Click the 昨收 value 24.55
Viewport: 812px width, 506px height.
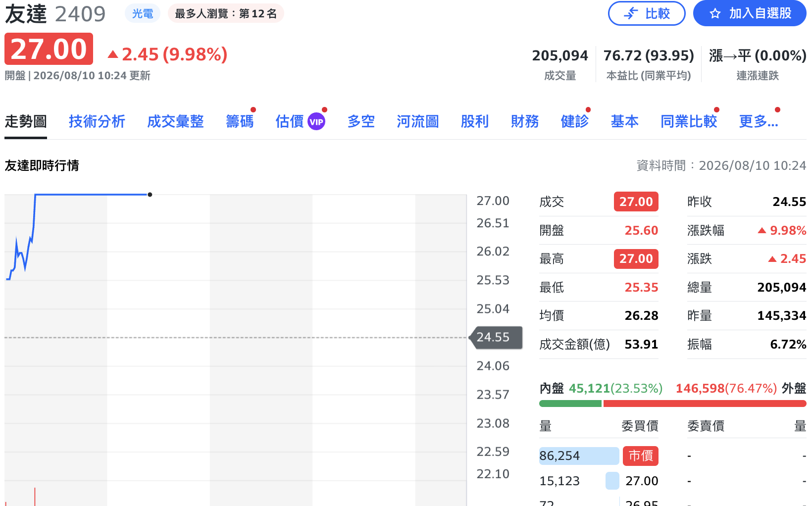click(789, 202)
